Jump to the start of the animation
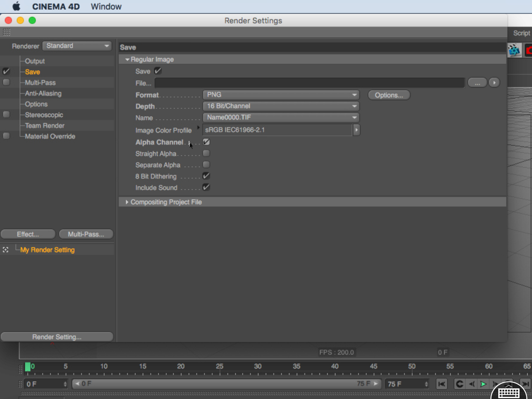The height and width of the screenshot is (399, 532). (442, 384)
